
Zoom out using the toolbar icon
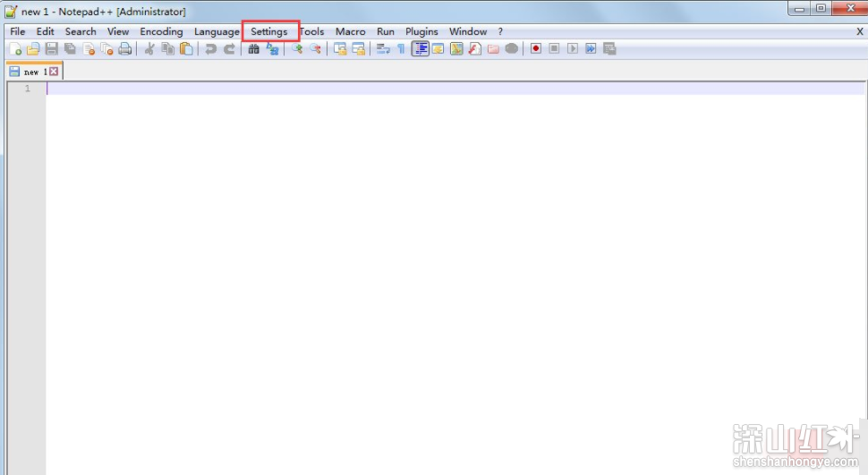[x=316, y=49]
